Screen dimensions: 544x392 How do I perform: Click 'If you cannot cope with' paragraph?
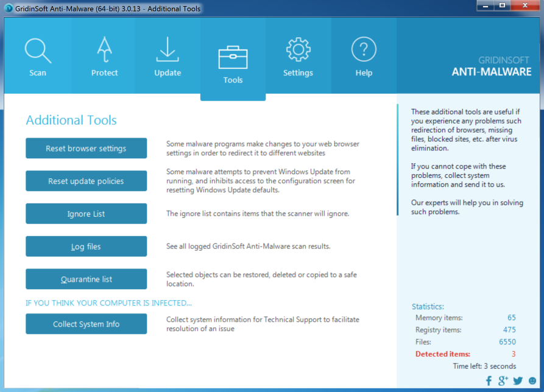(459, 175)
